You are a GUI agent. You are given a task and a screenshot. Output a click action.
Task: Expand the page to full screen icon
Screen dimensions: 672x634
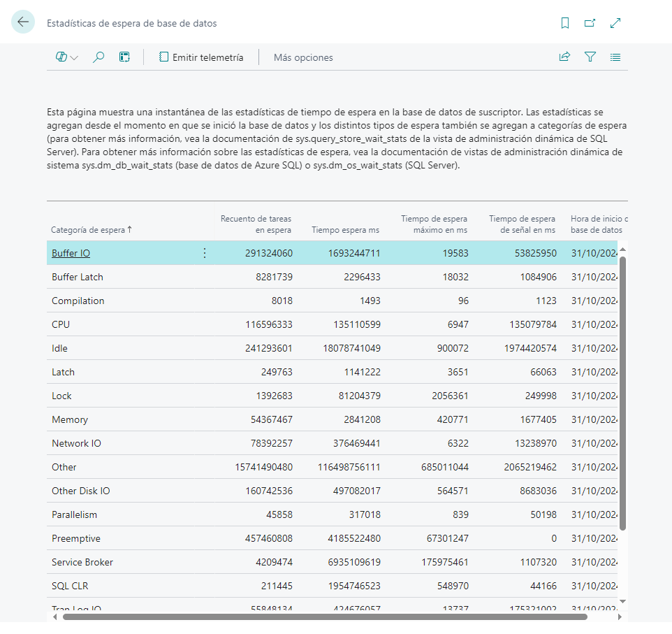point(615,22)
